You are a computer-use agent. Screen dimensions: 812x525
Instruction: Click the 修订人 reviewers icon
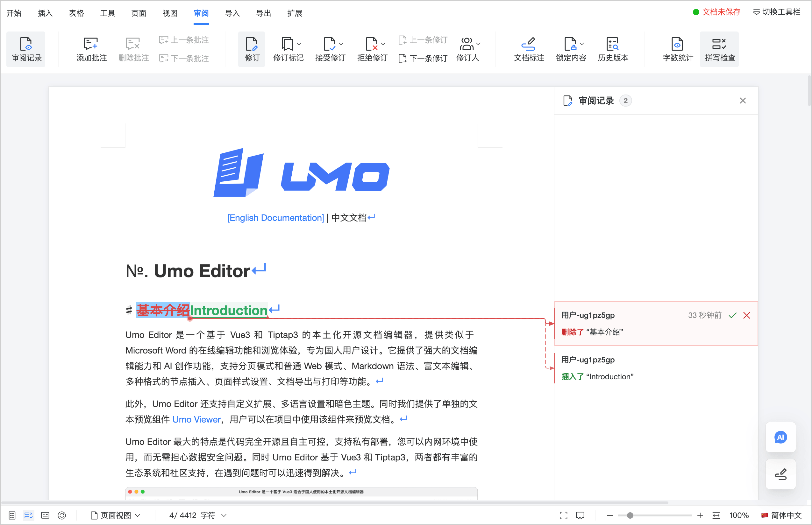click(x=467, y=44)
